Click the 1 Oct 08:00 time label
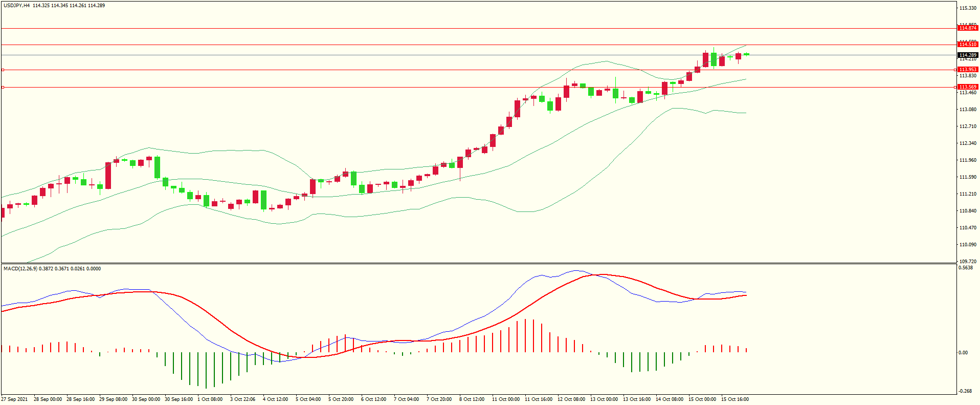 click(210, 399)
